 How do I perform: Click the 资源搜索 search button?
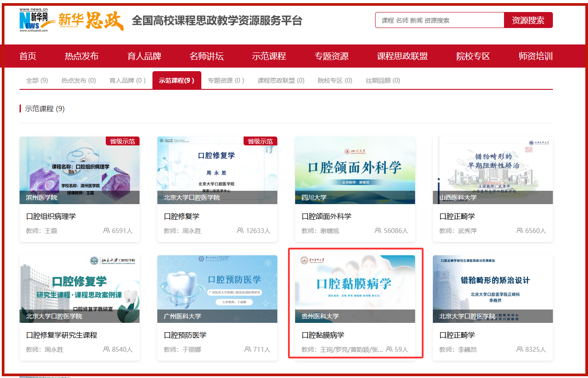(528, 20)
